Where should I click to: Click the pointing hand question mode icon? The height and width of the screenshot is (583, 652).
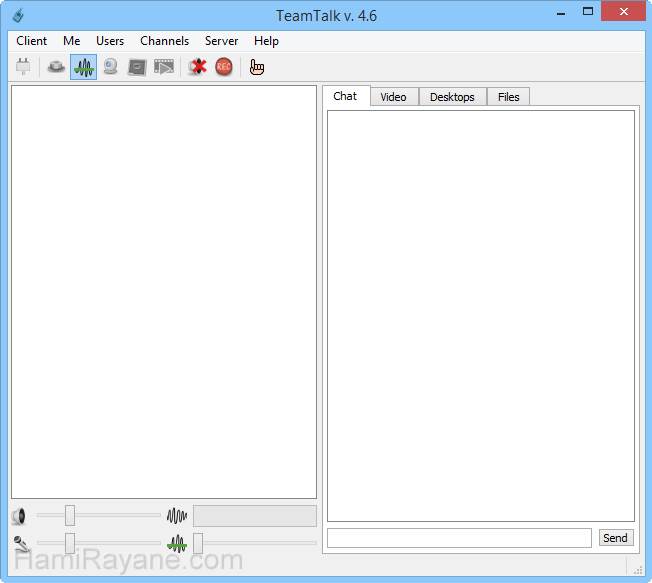pyautogui.click(x=257, y=67)
